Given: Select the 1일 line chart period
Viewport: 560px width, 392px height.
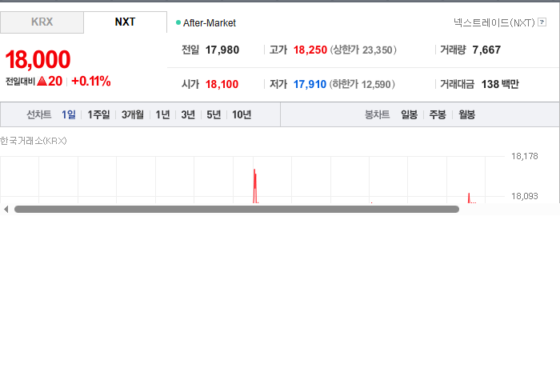Looking at the screenshot, I should click(x=68, y=114).
